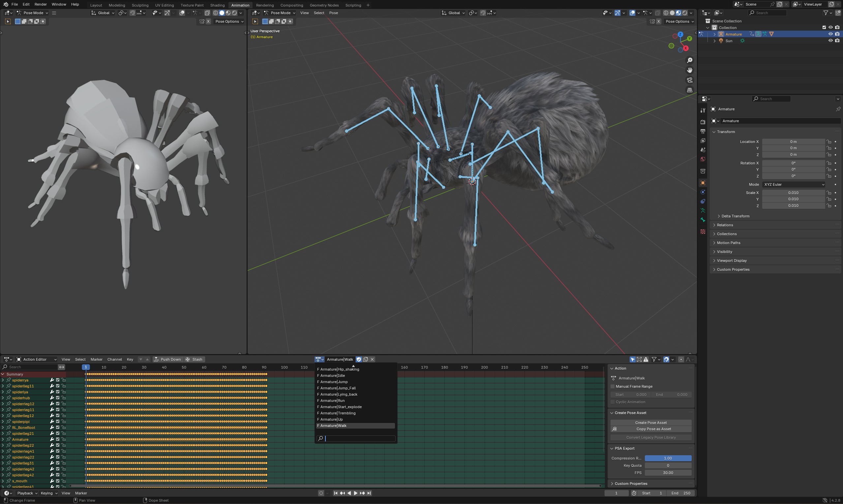
Task: Toggle fake user shield on Armature|Walk action
Action: click(x=359, y=359)
